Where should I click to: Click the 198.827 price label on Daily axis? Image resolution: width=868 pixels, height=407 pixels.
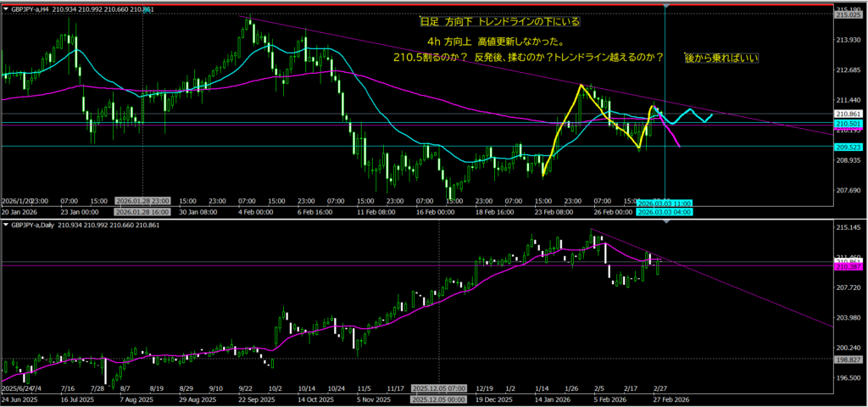point(849,359)
